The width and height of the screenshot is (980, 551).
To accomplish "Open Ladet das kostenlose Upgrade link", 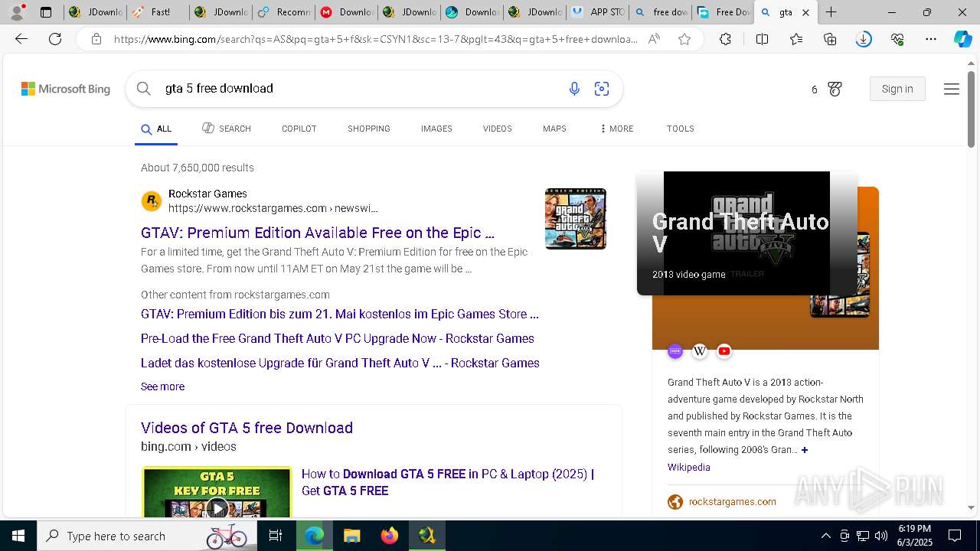I will point(340,363).
